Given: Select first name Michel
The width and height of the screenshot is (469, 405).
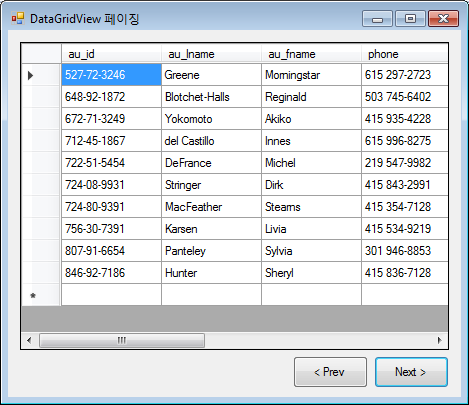Looking at the screenshot, I should (311, 163).
